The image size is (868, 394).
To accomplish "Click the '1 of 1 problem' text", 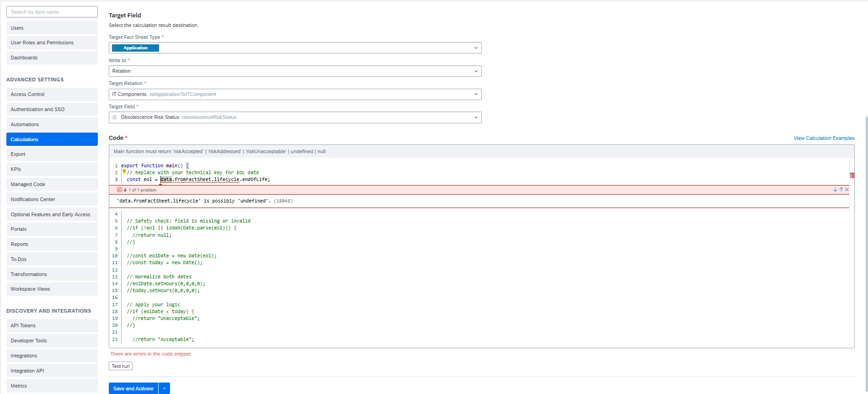I will [x=142, y=190].
